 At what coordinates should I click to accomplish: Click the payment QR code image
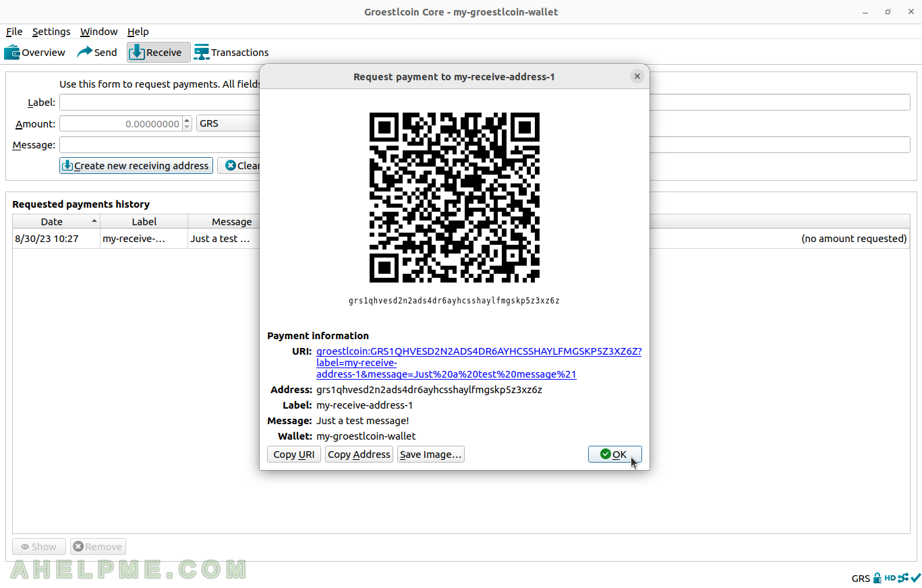455,198
